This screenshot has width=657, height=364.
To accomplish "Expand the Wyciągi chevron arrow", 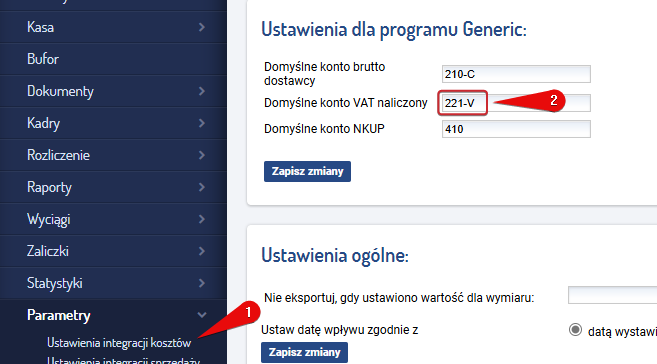I will [202, 219].
